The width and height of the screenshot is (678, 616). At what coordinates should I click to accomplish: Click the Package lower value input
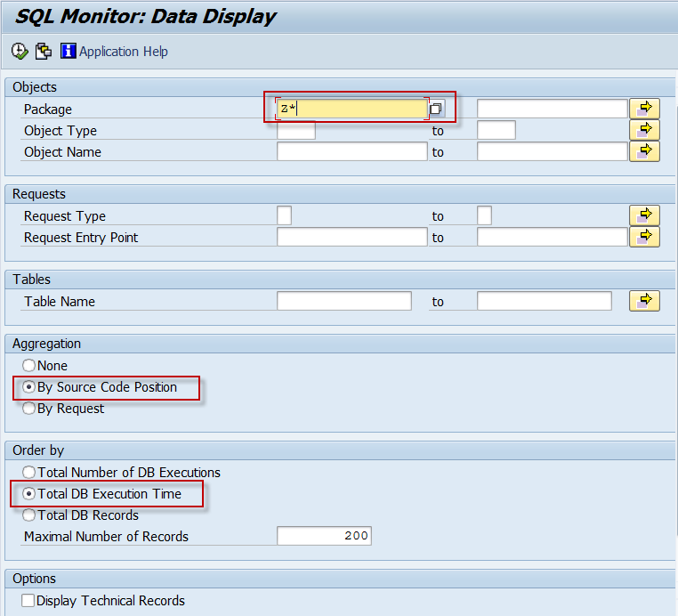click(351, 109)
